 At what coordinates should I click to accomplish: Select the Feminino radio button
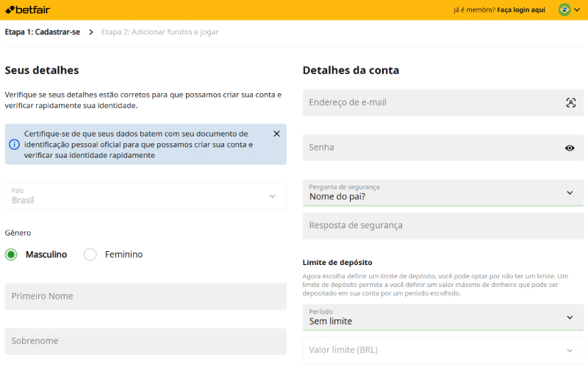pyautogui.click(x=90, y=255)
